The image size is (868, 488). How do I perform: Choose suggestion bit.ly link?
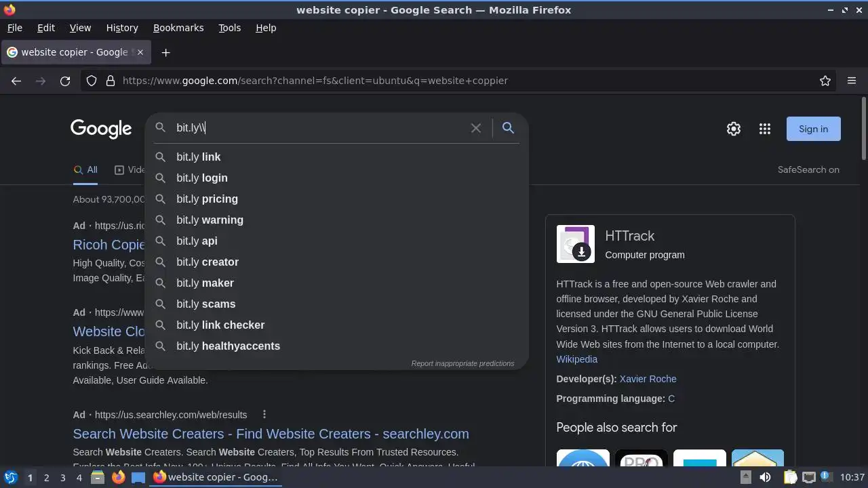tap(336, 157)
